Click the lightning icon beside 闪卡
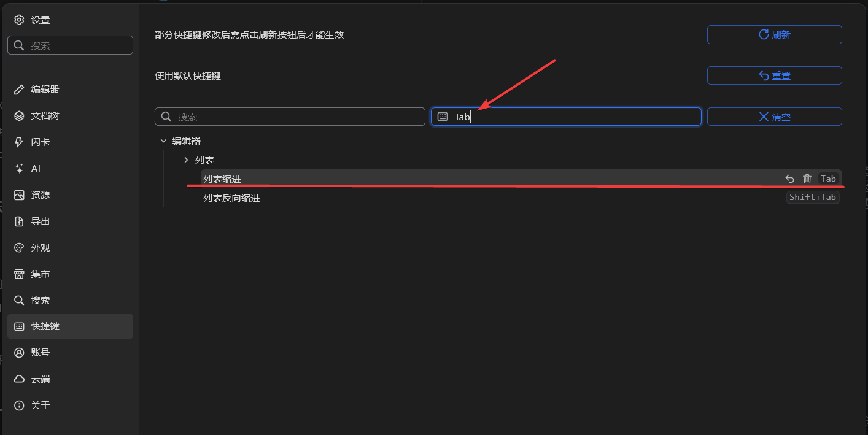Image resolution: width=868 pixels, height=435 pixels. click(19, 142)
